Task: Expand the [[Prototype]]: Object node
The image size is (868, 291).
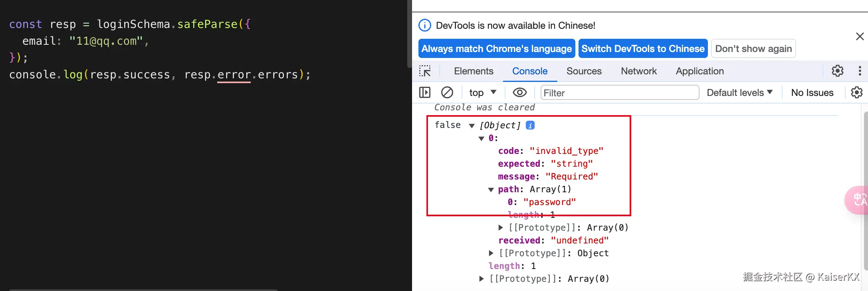Action: click(x=491, y=253)
